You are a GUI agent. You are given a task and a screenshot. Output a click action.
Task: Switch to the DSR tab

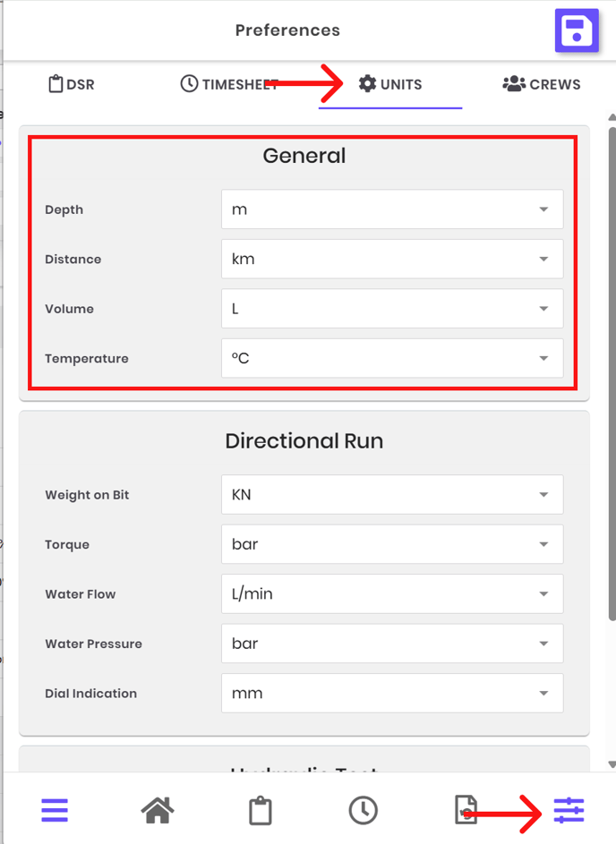click(x=71, y=84)
